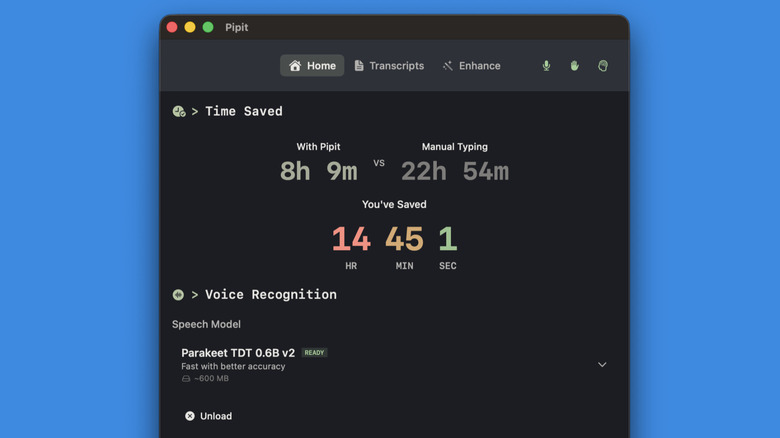Click the '~600 MB' size text
This screenshot has width=780, height=438.
pos(211,378)
